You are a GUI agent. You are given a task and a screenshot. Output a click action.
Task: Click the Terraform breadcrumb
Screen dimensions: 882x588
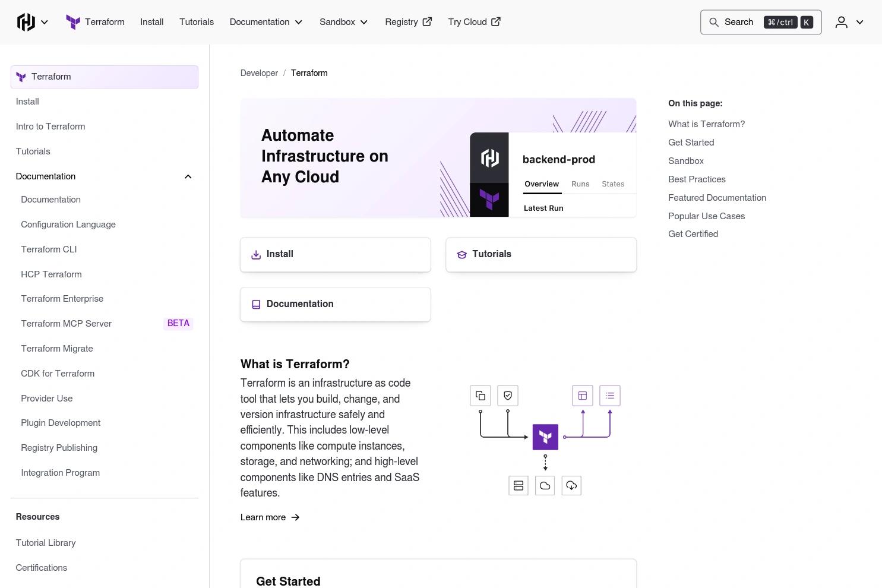click(309, 73)
